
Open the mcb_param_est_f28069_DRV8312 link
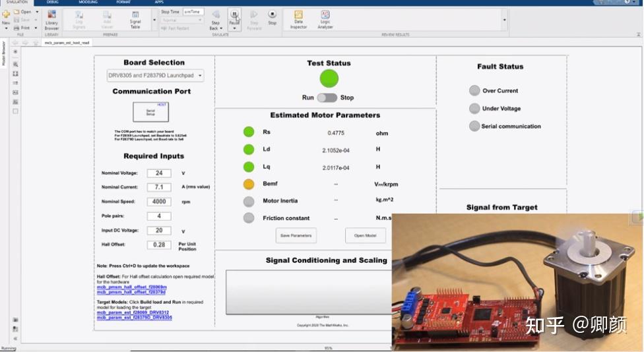click(x=133, y=312)
